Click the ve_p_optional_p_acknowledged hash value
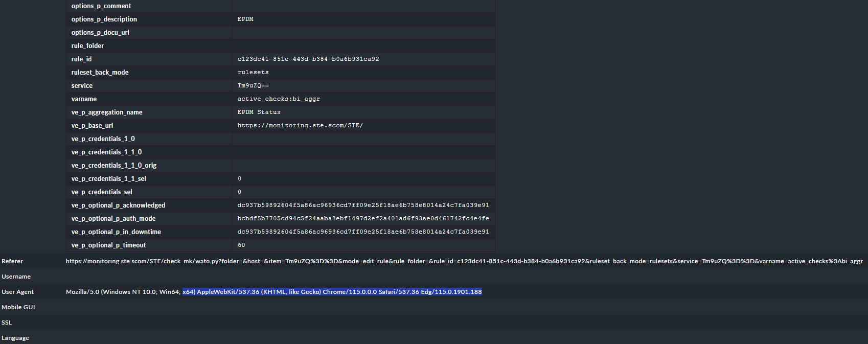The image size is (868, 344). [x=363, y=205]
